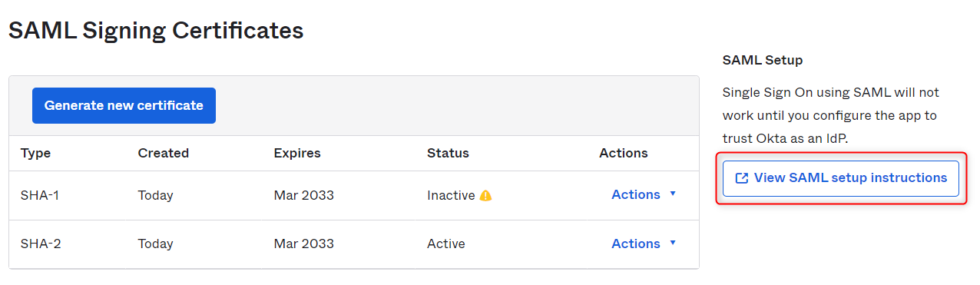Click the Expires column header
The image size is (980, 285).
point(297,153)
